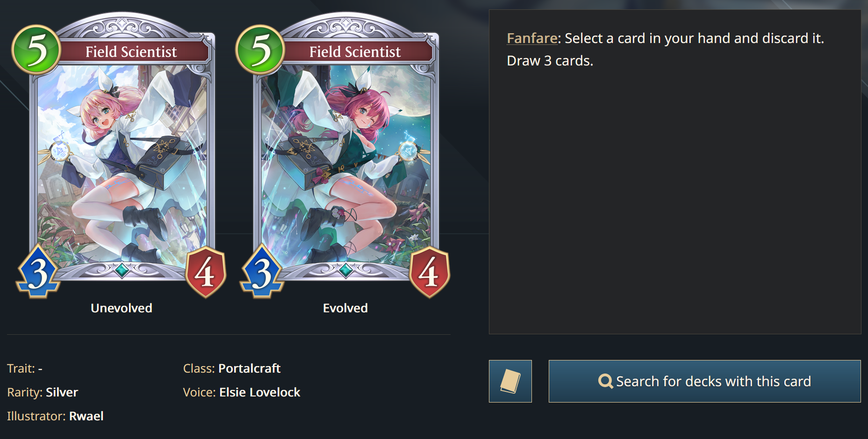Click the Portalcraft class value
The width and height of the screenshot is (868, 439).
[249, 368]
